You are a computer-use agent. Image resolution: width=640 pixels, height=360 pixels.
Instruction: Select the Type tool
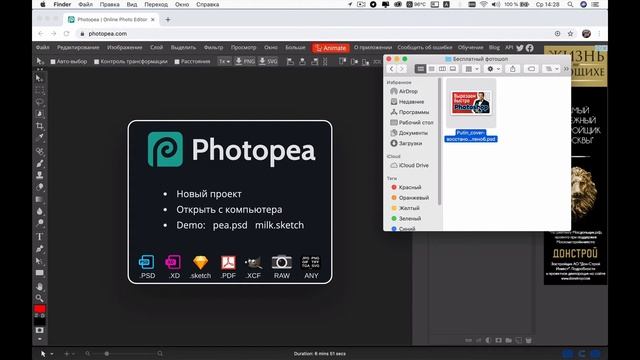point(39,237)
